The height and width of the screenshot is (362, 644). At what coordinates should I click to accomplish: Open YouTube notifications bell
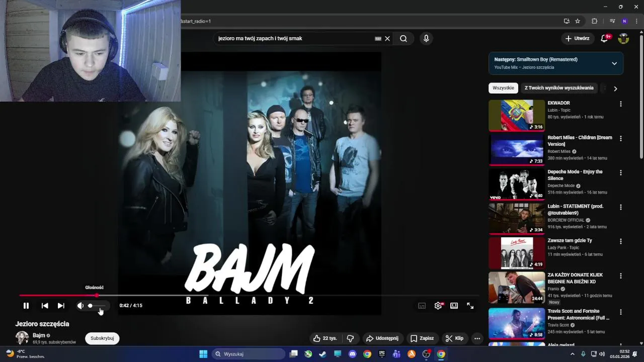click(605, 39)
